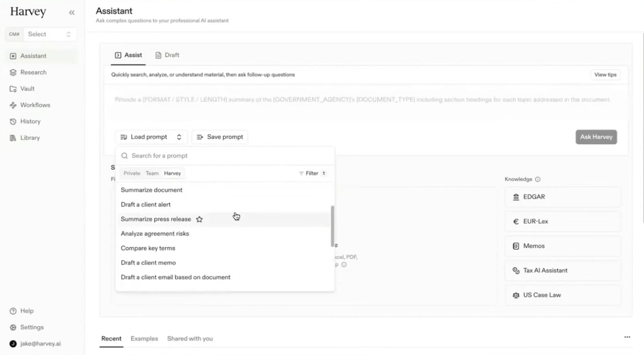Switch to the Recent tab
The image size is (644, 355).
tap(111, 339)
